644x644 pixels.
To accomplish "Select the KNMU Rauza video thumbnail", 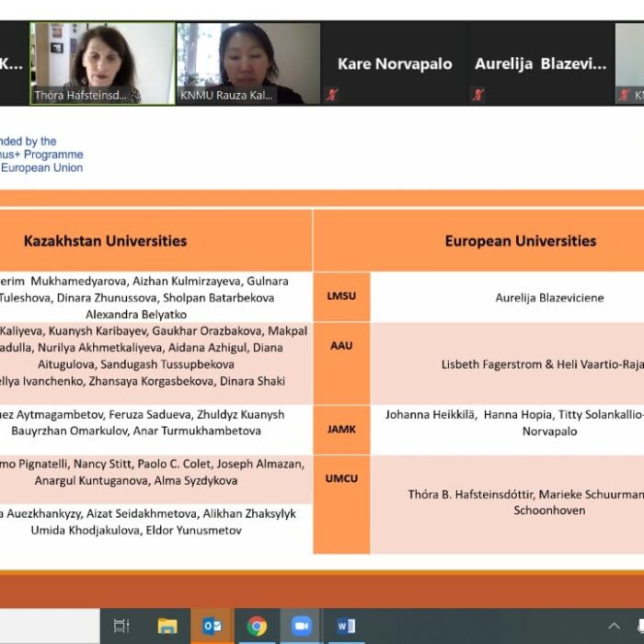I will click(248, 63).
